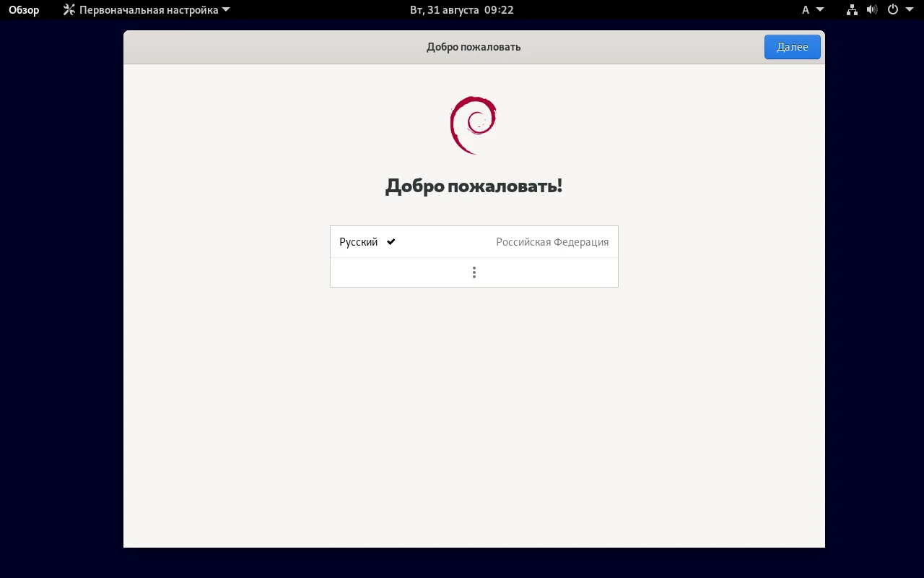Open the Обзор activities menu

(22, 9)
